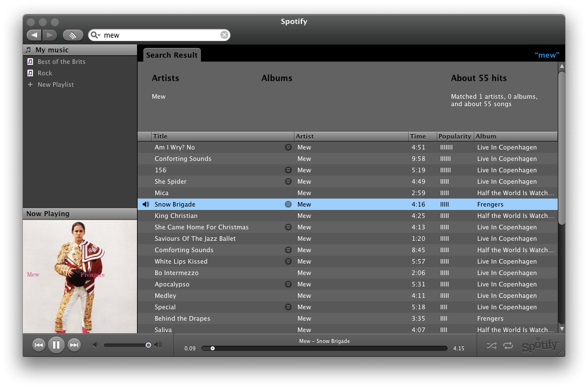
Task: Click the share icon beside "Apocalypso"
Action: pyautogui.click(x=288, y=284)
